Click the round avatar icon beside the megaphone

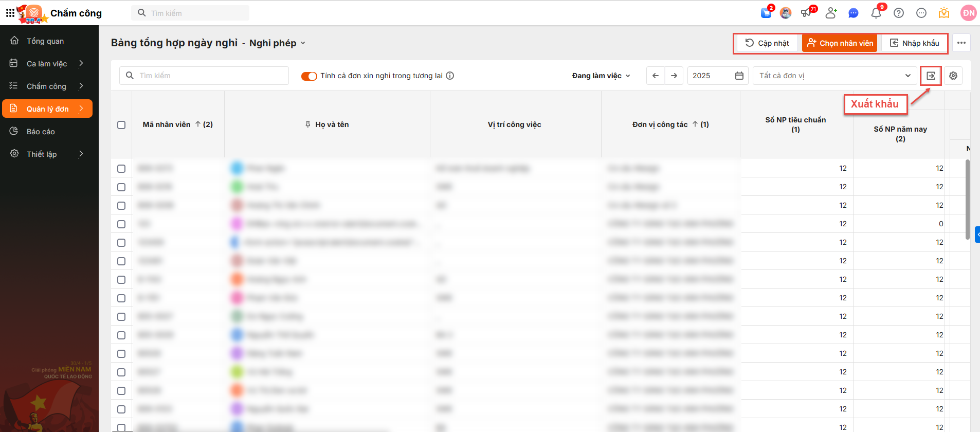pos(786,13)
